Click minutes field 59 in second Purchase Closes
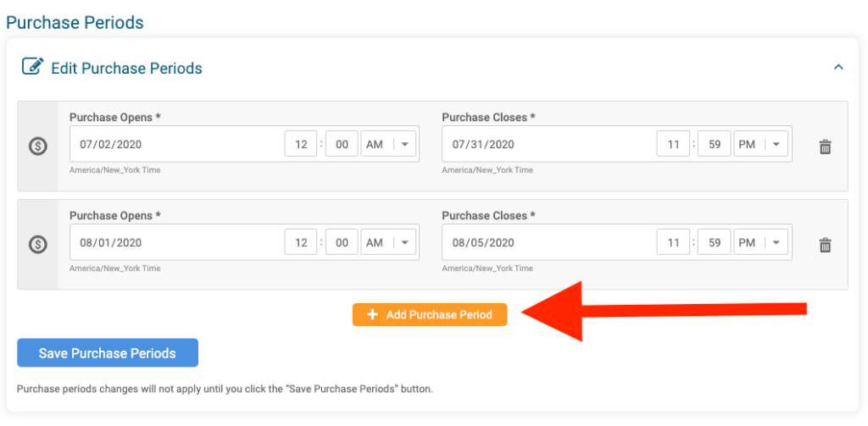The height and width of the screenshot is (426, 868). [715, 242]
